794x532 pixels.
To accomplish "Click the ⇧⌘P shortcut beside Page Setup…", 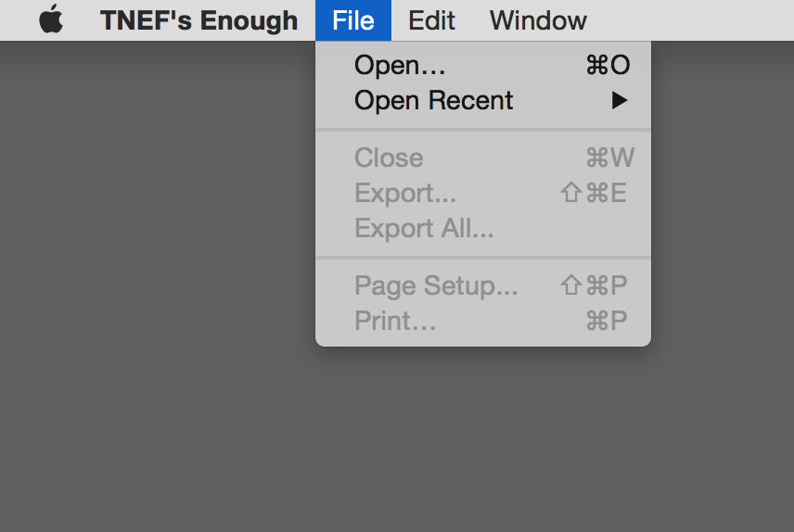I will click(x=594, y=285).
